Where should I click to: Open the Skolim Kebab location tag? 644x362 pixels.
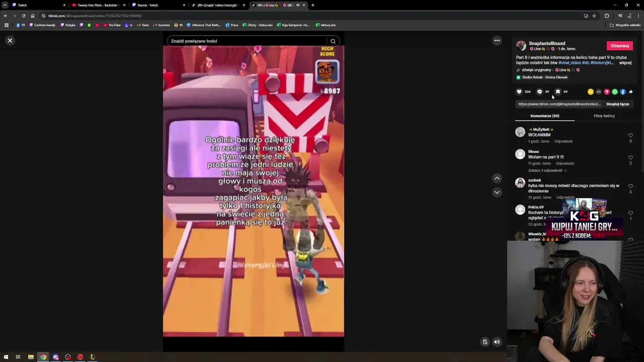point(542,77)
